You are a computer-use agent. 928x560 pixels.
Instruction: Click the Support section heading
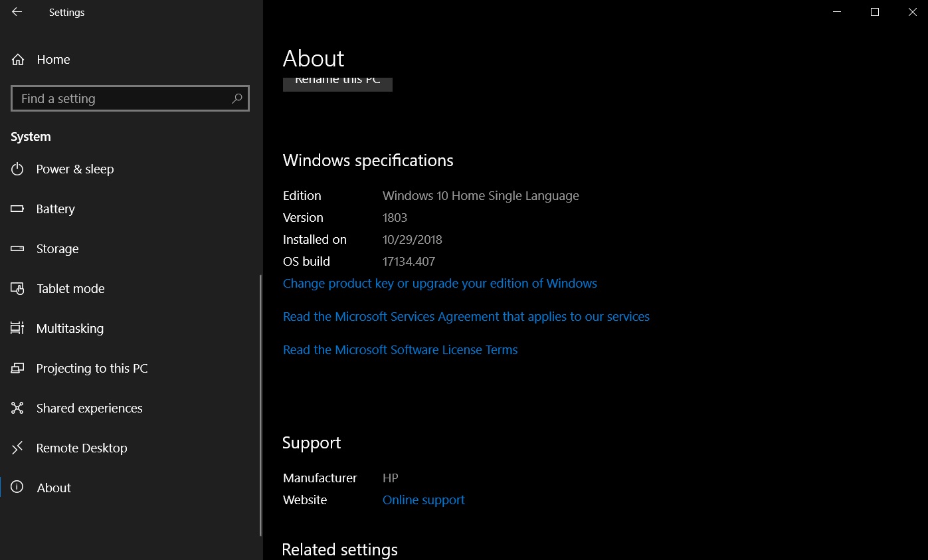pyautogui.click(x=312, y=443)
